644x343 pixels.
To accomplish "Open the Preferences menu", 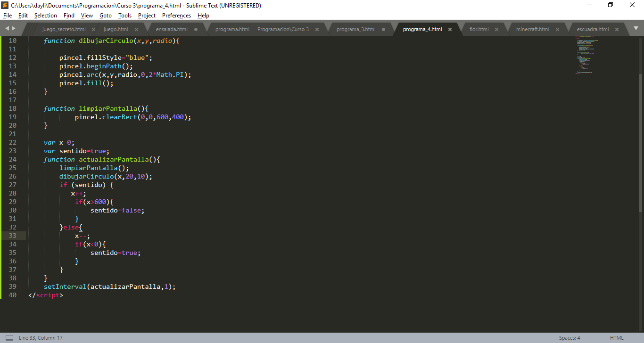I will (x=176, y=16).
